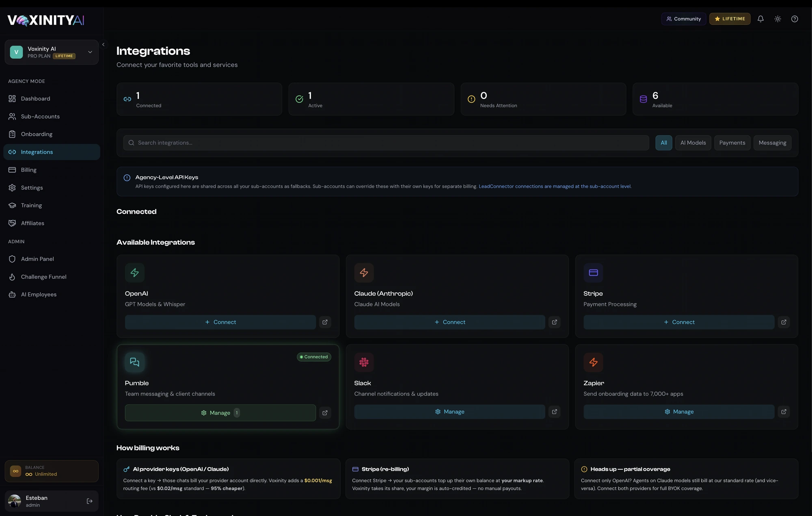812x516 pixels.
Task: Select the All filter tab
Action: pyautogui.click(x=664, y=143)
